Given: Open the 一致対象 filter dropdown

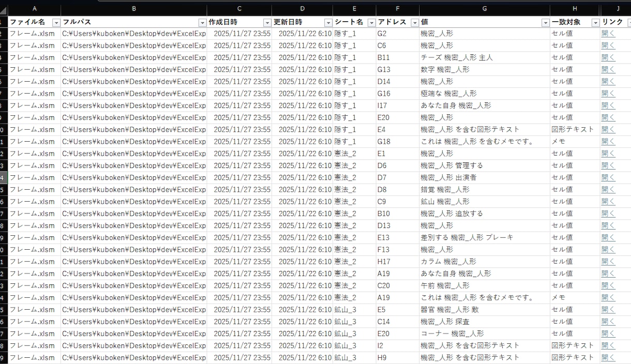Looking at the screenshot, I should coord(595,23).
